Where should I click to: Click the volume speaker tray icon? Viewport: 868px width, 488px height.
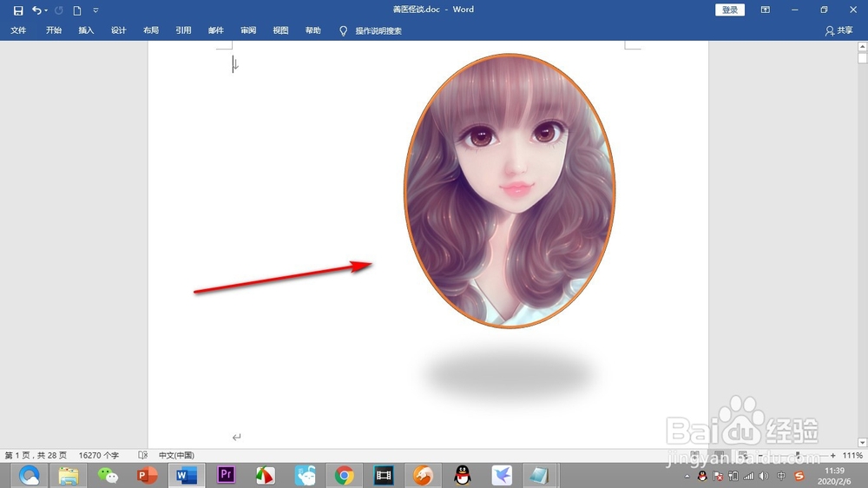pyautogui.click(x=764, y=476)
